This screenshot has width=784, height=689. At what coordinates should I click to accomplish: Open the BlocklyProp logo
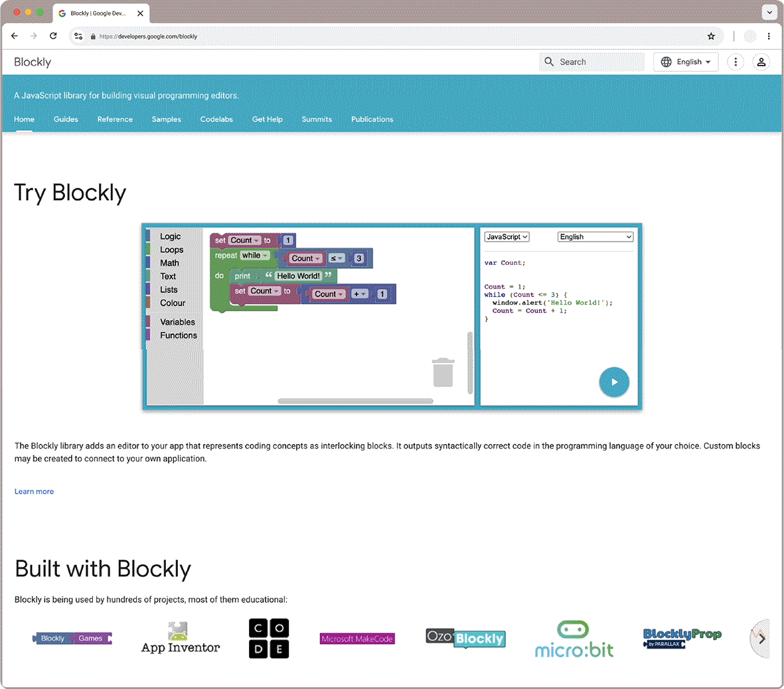[x=682, y=639]
